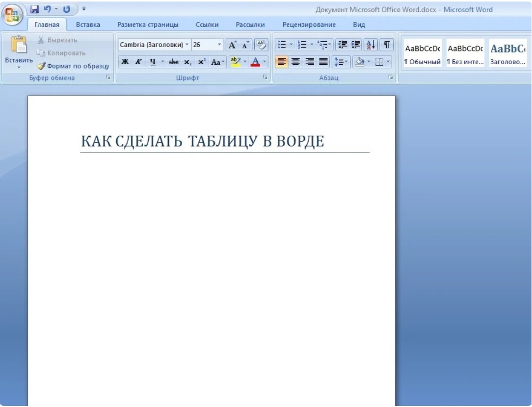Click Вырезать to cut
This screenshot has height=407, width=532.
coord(57,40)
